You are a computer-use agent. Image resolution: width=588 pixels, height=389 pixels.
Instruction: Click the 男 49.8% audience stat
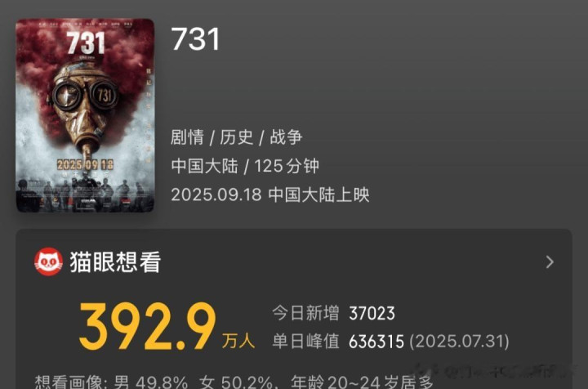pyautogui.click(x=151, y=382)
